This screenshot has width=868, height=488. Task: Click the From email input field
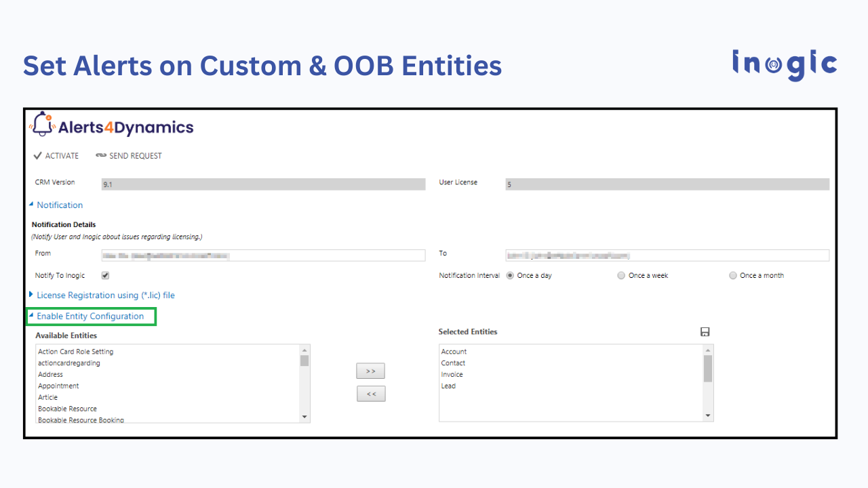tap(263, 256)
